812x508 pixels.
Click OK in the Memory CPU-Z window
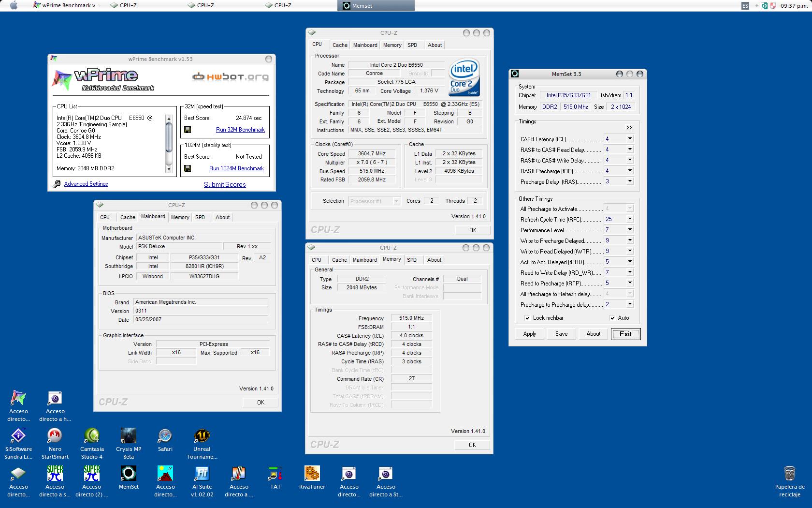[472, 445]
